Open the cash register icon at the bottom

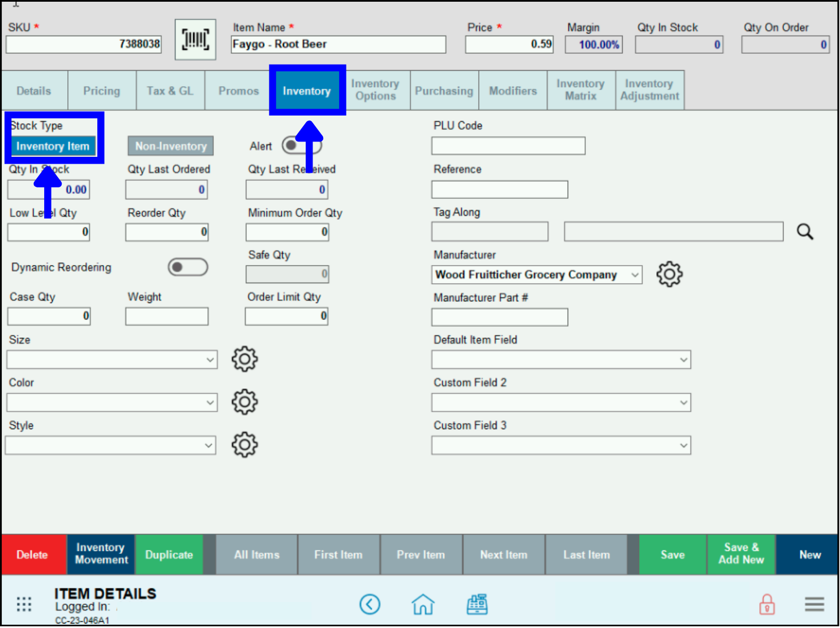pos(477,604)
